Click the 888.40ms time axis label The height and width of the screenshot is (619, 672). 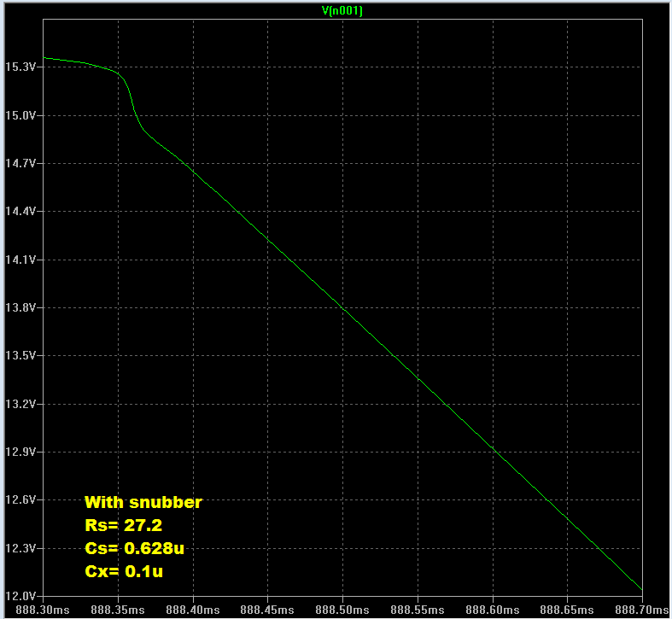193,610
